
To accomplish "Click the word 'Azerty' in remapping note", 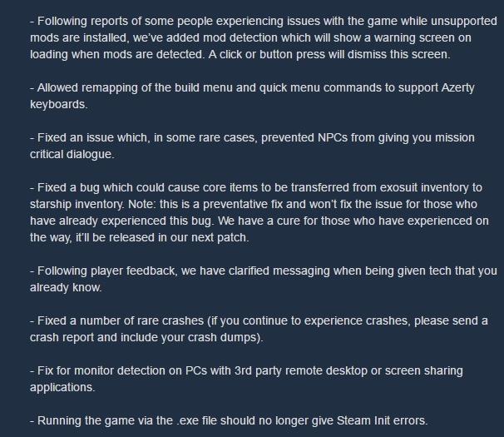I will click(x=457, y=88).
